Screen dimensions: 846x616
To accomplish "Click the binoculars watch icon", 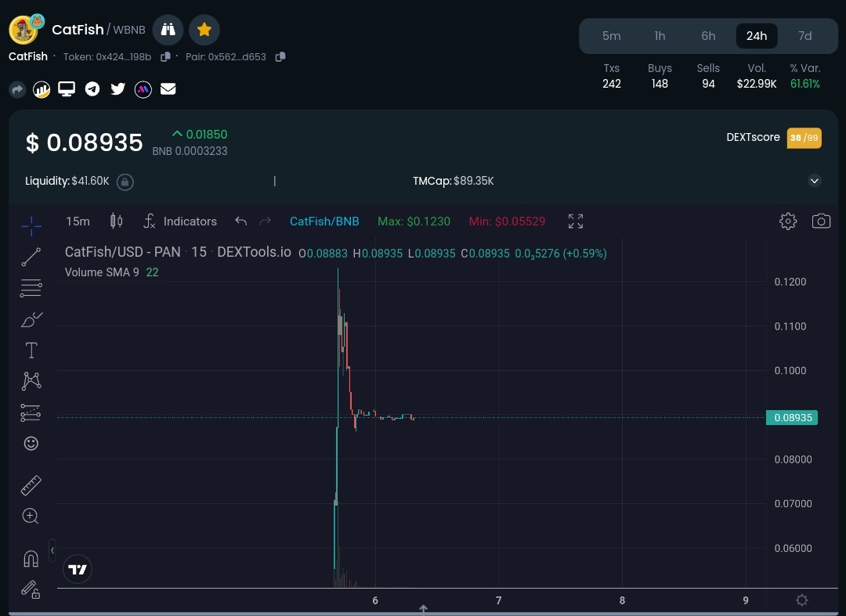I will 168,30.
